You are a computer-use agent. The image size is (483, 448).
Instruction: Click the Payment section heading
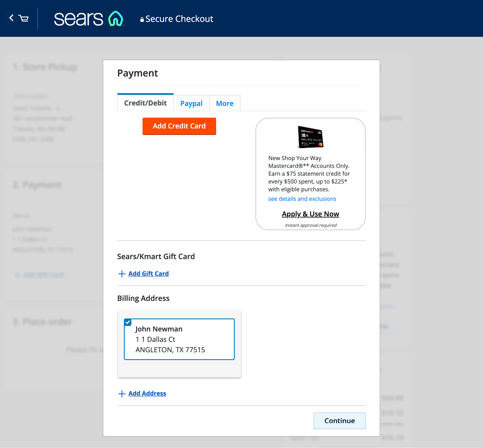(138, 73)
